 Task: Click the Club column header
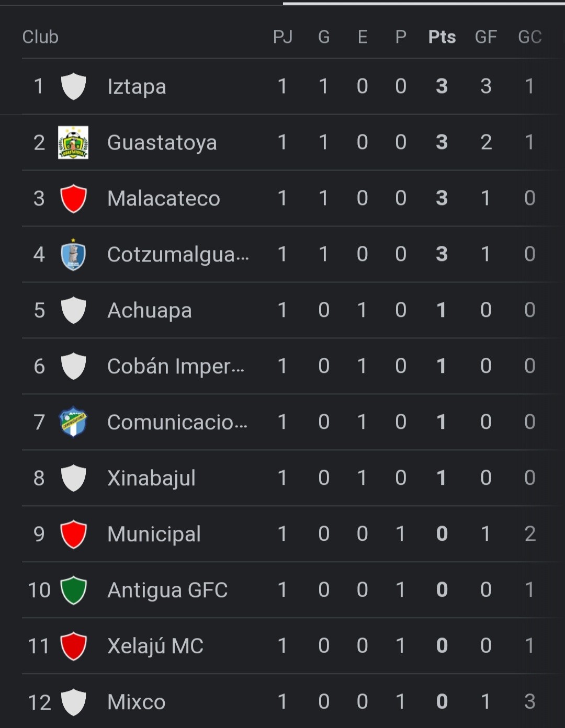click(40, 37)
